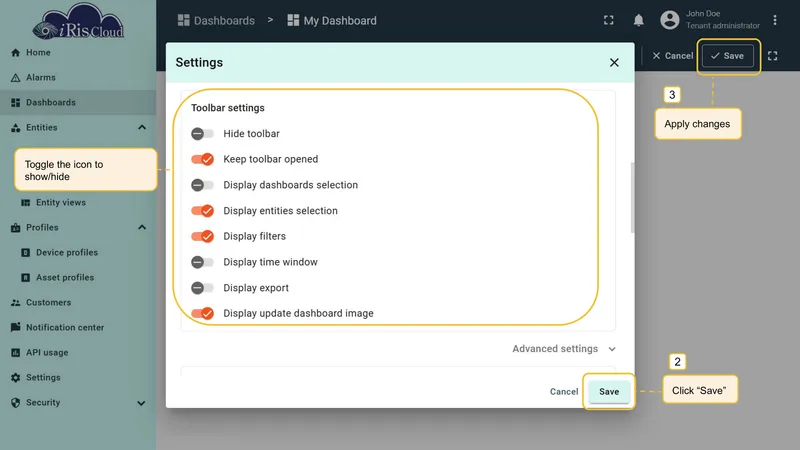Click the Entities shapes icon
Viewport: 800px width, 450px height.
pos(15,128)
